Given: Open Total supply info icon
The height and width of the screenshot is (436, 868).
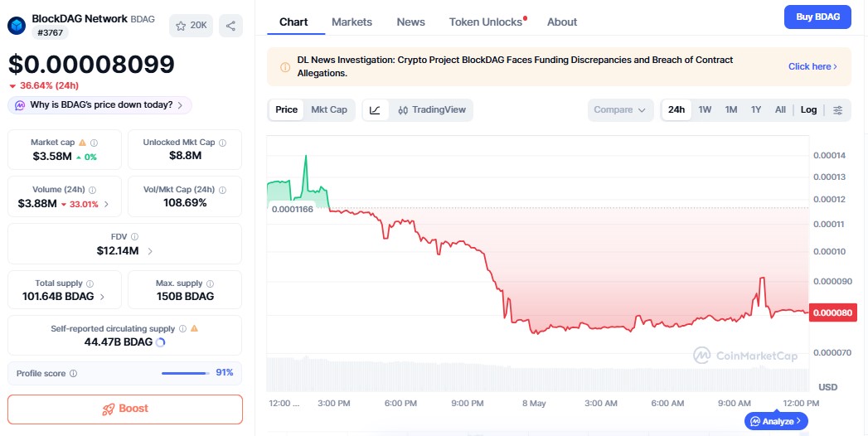Looking at the screenshot, I should [x=90, y=283].
